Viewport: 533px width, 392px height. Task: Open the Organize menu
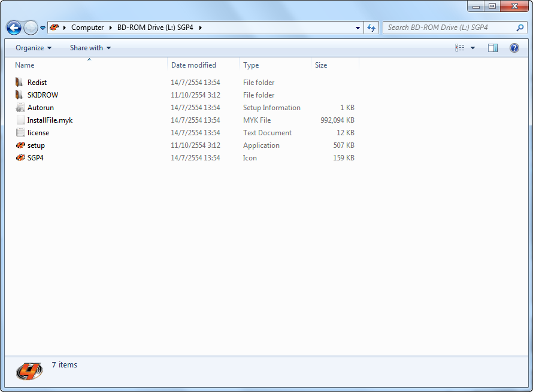coord(34,48)
